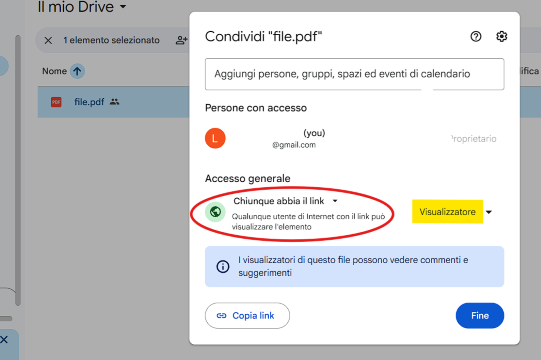The width and height of the screenshot is (541, 360).
Task: Click the 1 elemento selezionato label
Action: 111,40
